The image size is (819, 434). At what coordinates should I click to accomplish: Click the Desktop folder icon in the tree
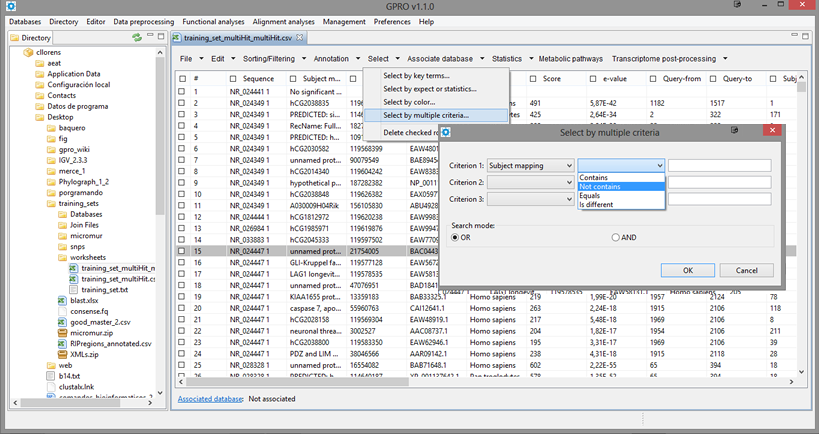pos(39,117)
